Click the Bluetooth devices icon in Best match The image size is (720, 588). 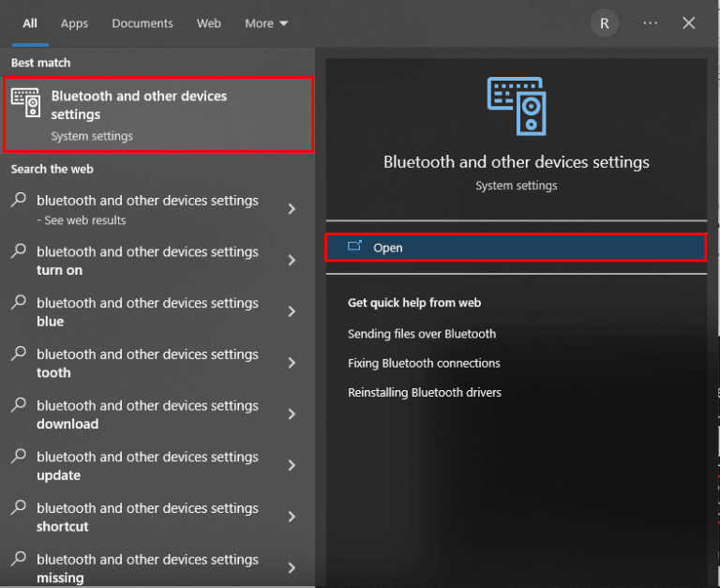tap(25, 103)
